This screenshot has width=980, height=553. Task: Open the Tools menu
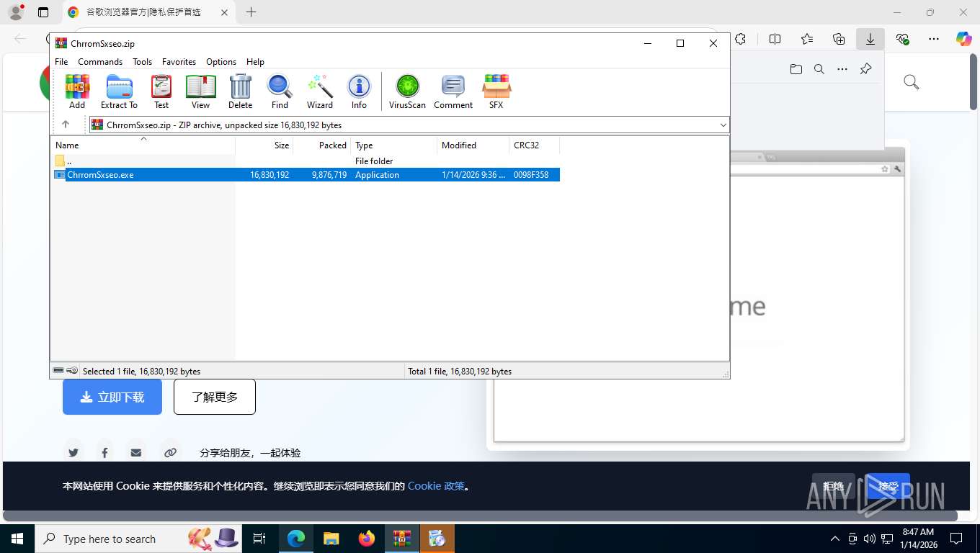pyautogui.click(x=142, y=62)
